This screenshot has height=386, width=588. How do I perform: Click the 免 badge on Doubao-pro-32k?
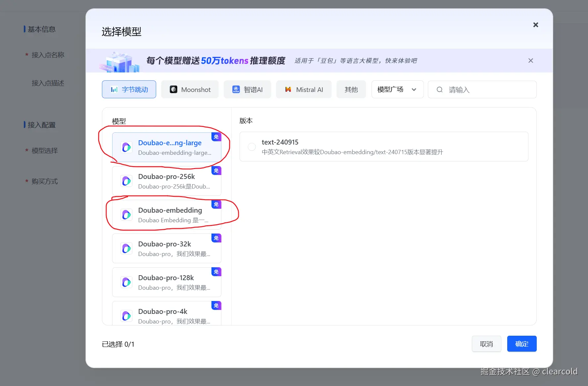tap(216, 238)
